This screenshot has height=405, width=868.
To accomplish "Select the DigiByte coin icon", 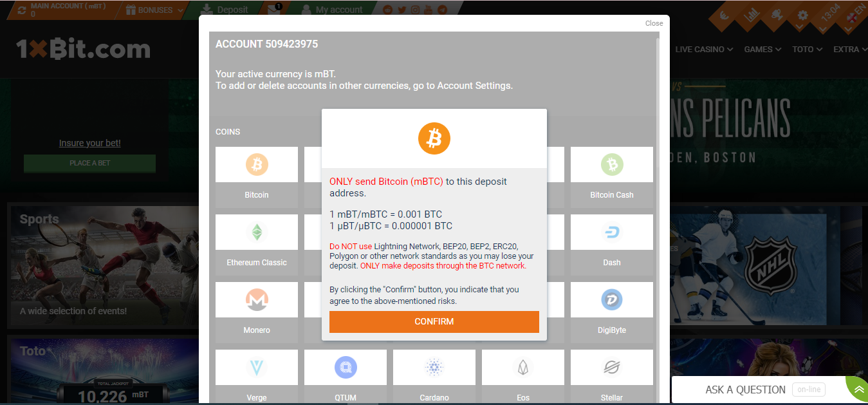I will (612, 300).
